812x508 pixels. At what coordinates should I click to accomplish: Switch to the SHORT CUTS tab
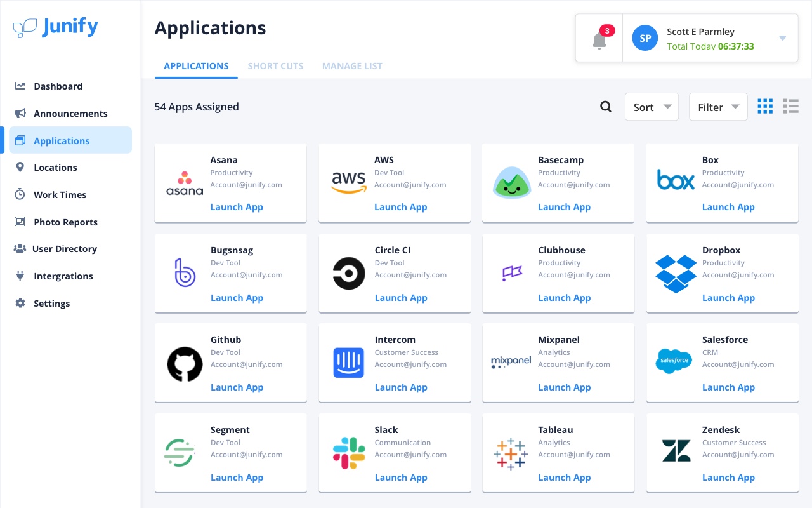(275, 66)
